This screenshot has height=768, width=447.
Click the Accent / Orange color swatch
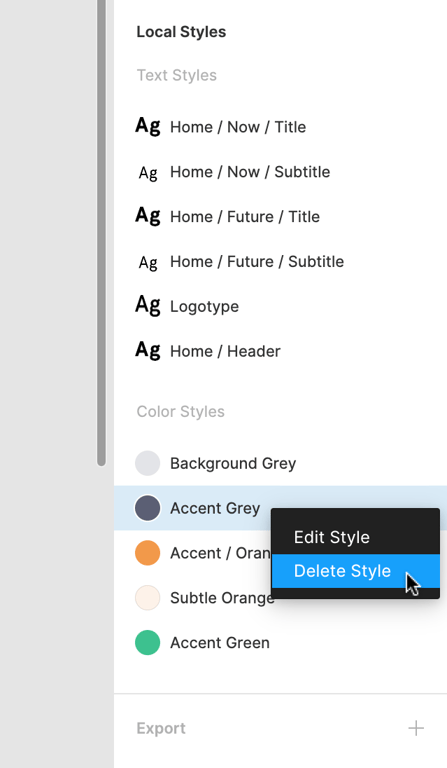pyautogui.click(x=147, y=553)
